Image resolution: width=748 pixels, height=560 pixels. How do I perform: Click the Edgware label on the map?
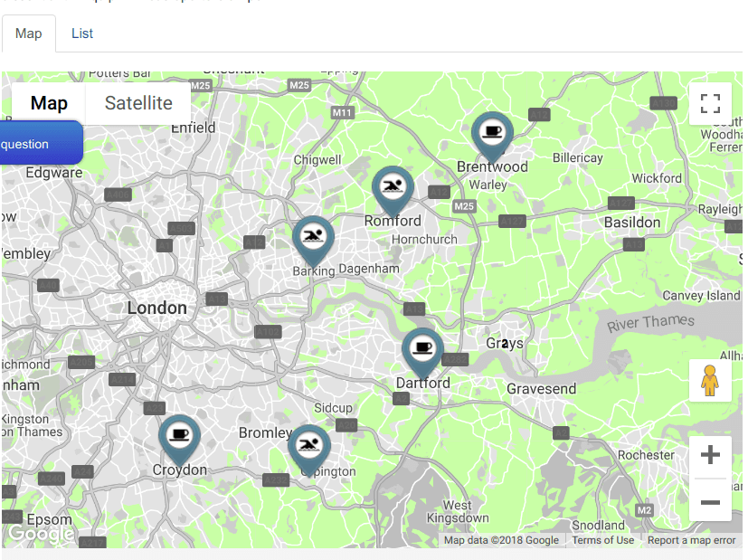54,173
